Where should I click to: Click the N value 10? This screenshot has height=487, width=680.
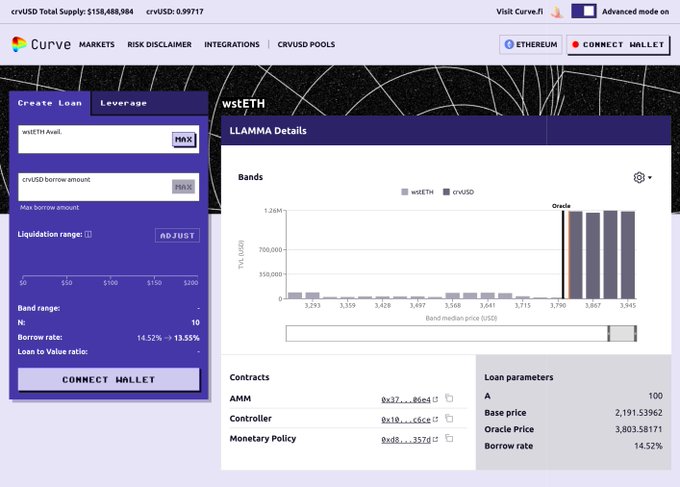[x=196, y=323]
